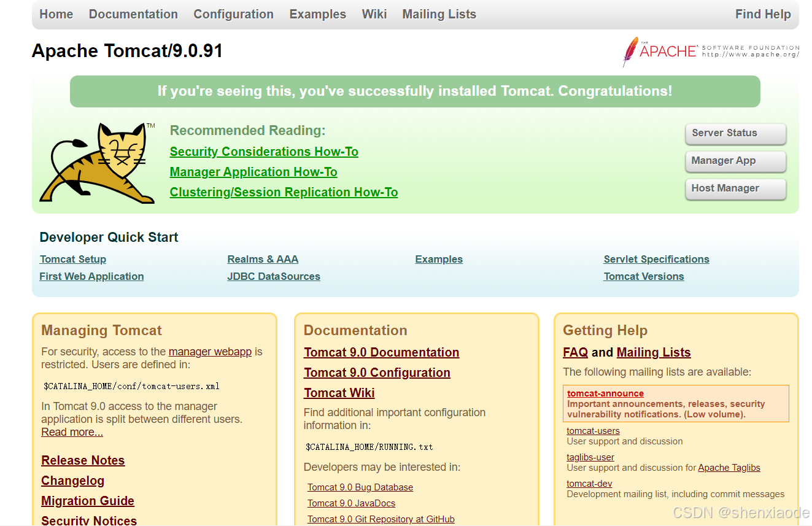Click the Apache Tomcat/9.0.91 heading
The image size is (812, 526).
pyautogui.click(x=127, y=51)
